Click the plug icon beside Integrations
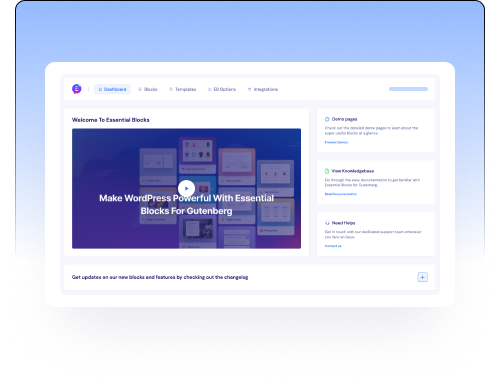The width and height of the screenshot is (500, 387). point(249,89)
